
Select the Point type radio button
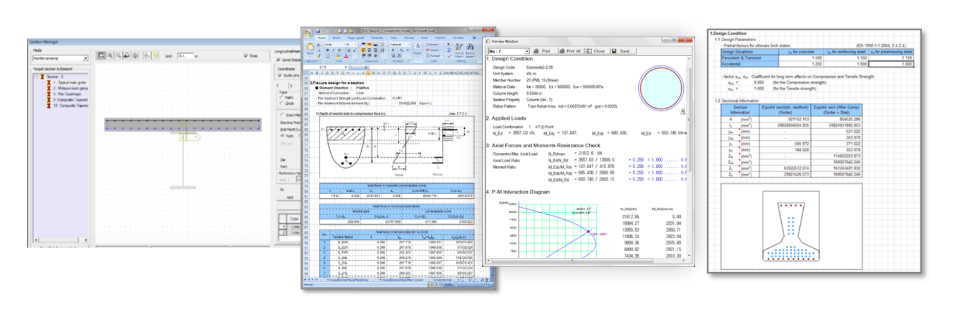282,97
